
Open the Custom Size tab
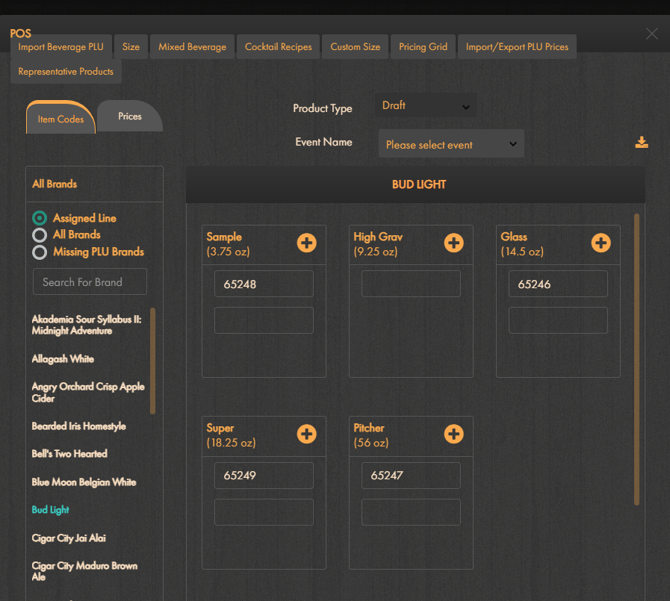point(355,47)
